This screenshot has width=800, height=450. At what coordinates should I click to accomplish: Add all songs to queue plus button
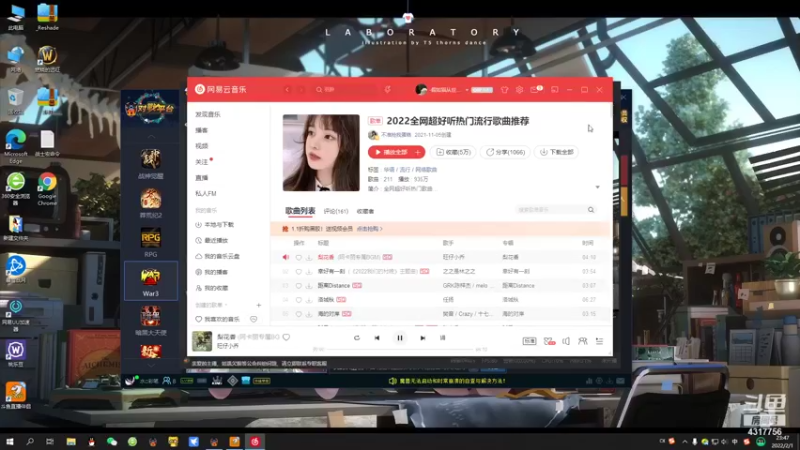pyautogui.click(x=418, y=152)
